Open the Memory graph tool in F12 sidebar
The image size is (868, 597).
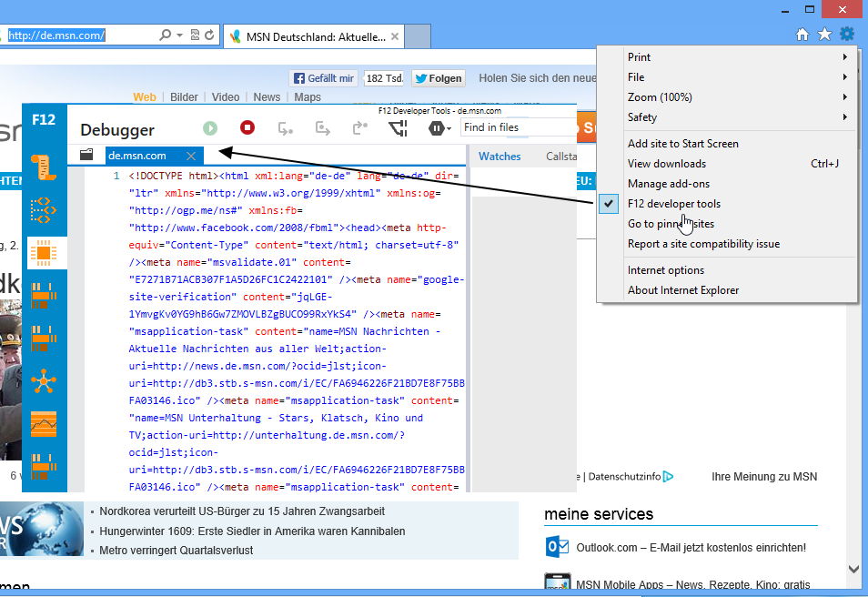tap(44, 424)
